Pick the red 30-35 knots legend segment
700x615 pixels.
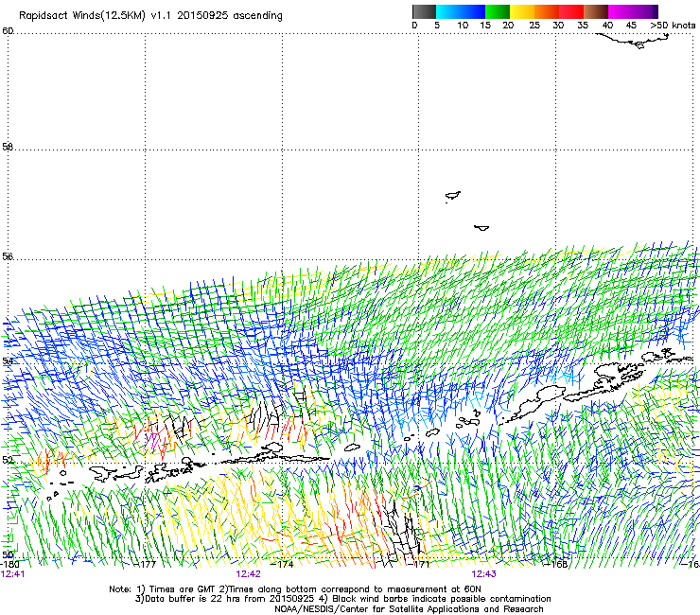click(571, 11)
